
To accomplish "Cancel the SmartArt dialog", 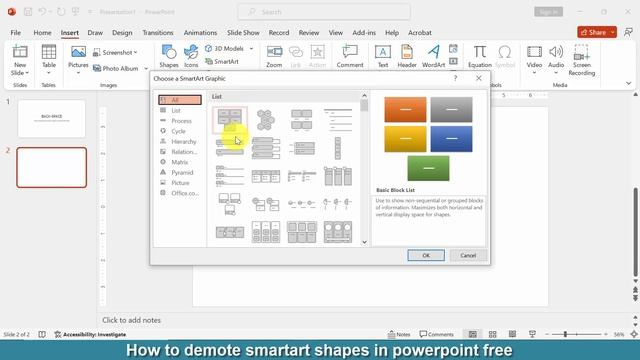I will pos(468,256).
